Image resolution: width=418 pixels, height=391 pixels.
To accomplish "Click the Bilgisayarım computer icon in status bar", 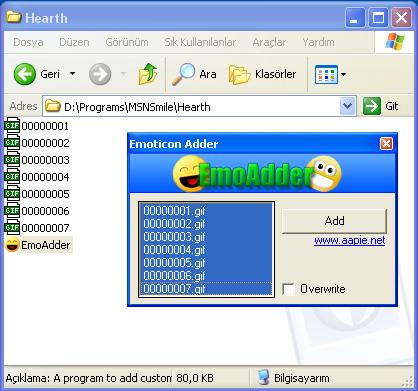I will click(264, 378).
